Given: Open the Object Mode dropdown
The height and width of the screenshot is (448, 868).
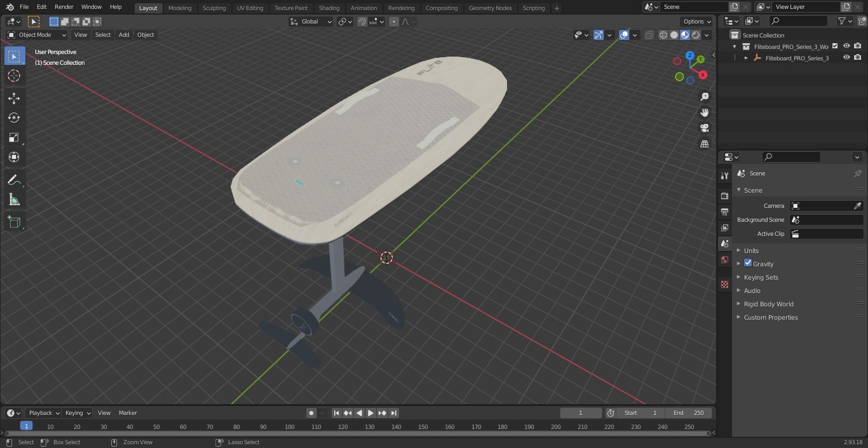Looking at the screenshot, I should pos(36,35).
